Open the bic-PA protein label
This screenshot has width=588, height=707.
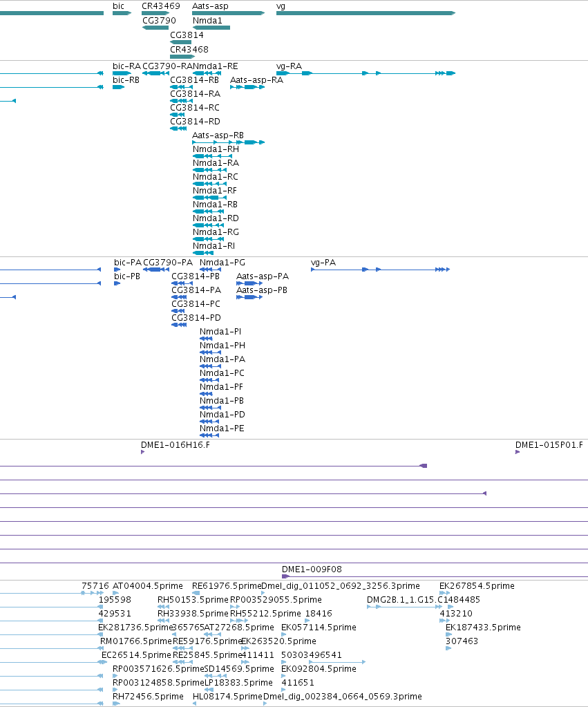tap(128, 263)
